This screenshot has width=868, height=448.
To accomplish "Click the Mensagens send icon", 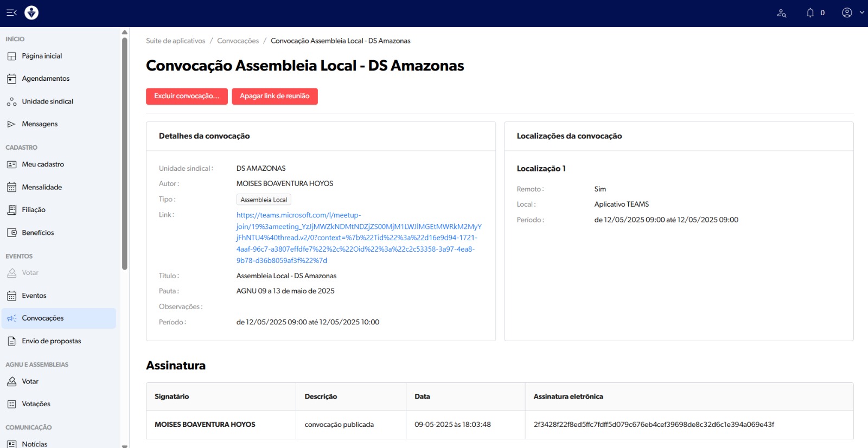I will [x=11, y=124].
